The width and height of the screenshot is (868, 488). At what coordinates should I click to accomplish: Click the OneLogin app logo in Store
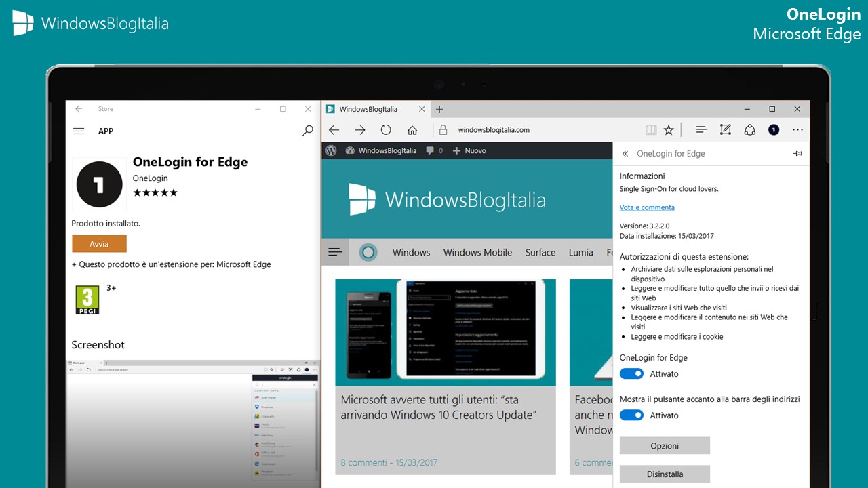99,184
